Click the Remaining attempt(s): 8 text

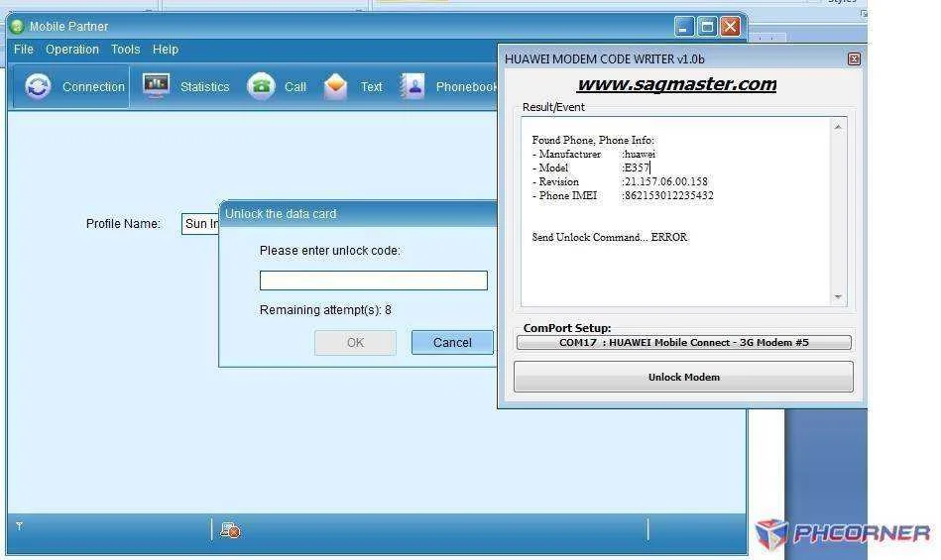325,310
